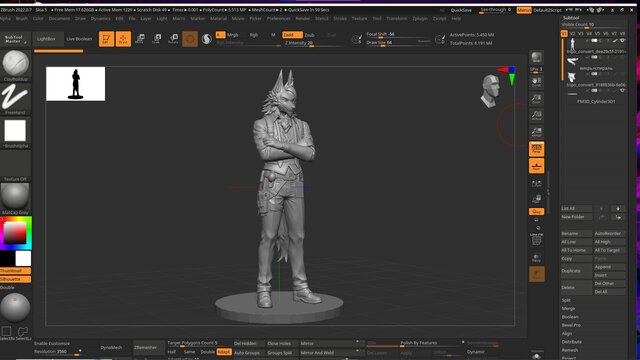The height and width of the screenshot is (360, 640).
Task: Click the Line Fill polyframe icon
Action: click(x=536, y=239)
